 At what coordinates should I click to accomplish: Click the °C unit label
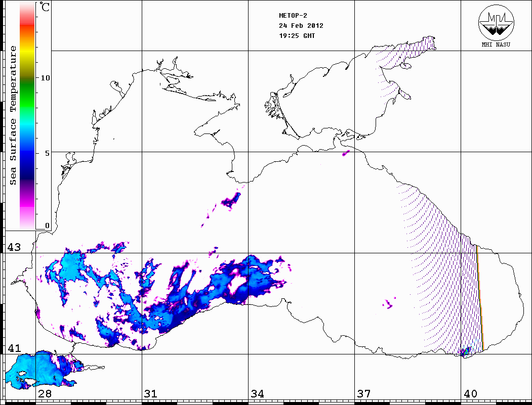coord(45,7)
